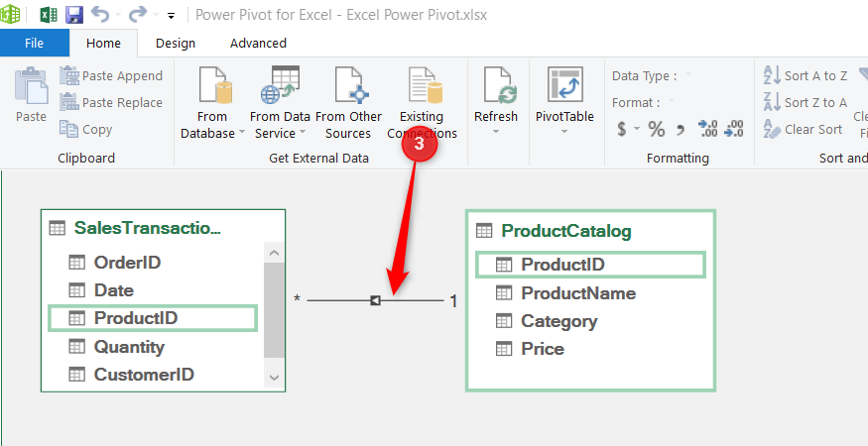
Task: Select the Home ribbon tab
Action: [103, 44]
